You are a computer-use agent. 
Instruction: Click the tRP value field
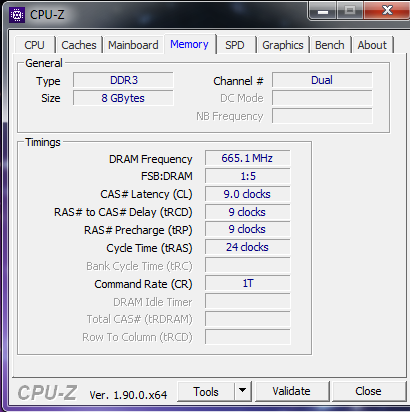[247, 229]
